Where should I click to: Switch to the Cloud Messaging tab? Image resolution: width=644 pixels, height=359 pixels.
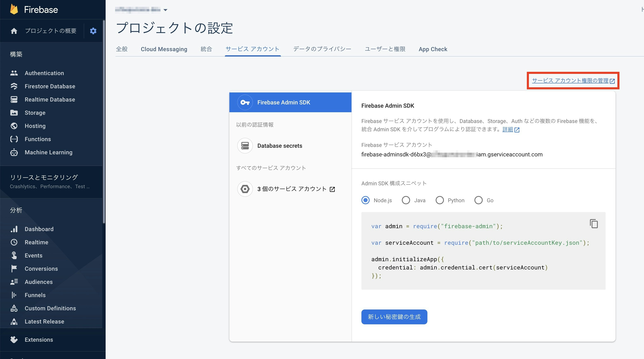click(164, 49)
